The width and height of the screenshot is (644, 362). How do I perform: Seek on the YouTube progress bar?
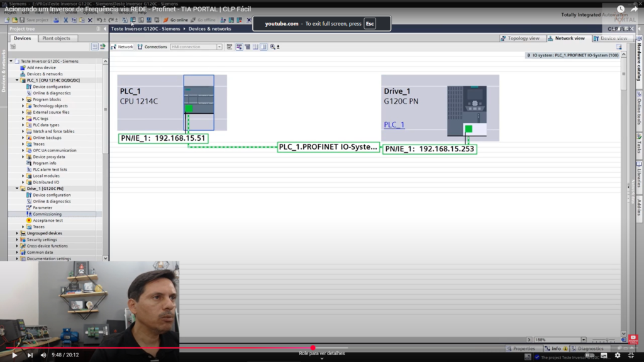(322, 348)
